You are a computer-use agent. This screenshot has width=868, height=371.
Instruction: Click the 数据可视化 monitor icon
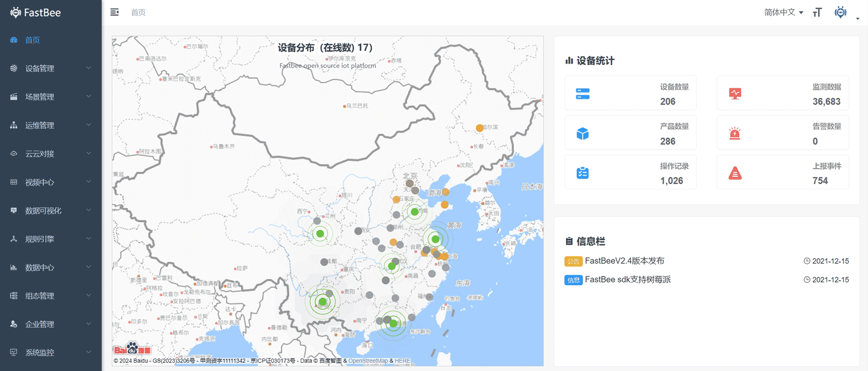(x=14, y=211)
